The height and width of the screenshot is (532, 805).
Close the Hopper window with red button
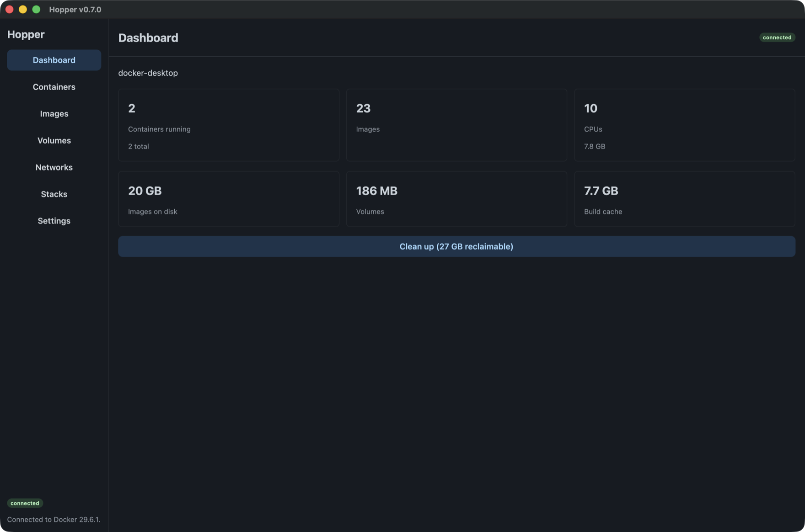click(9, 10)
